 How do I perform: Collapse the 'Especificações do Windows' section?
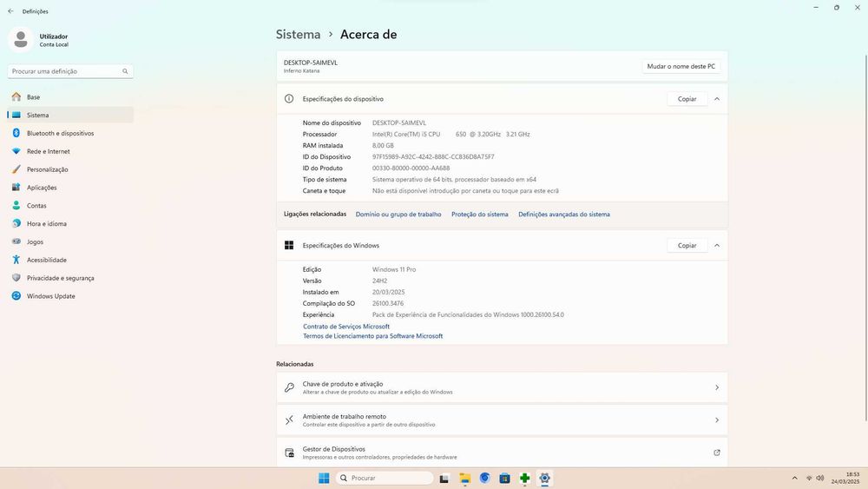(717, 245)
